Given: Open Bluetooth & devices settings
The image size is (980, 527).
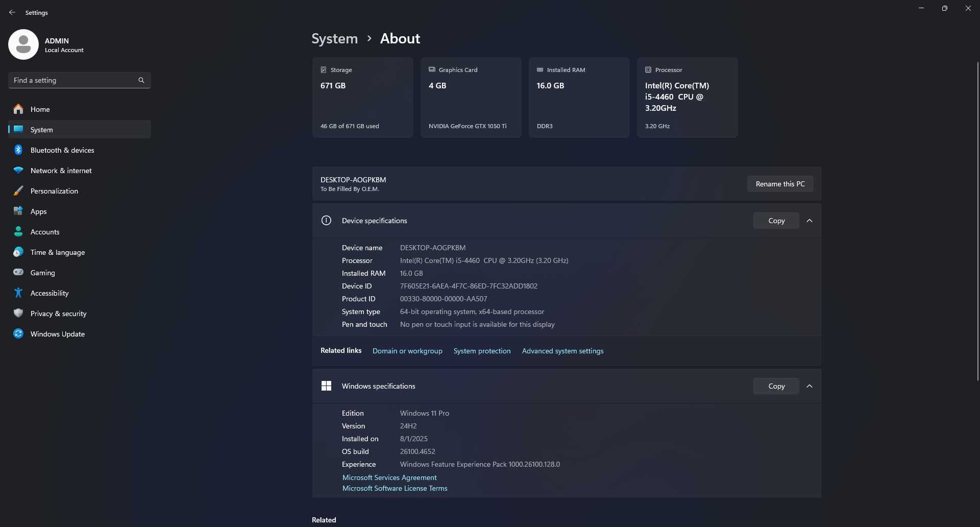Looking at the screenshot, I should pyautogui.click(x=80, y=150).
